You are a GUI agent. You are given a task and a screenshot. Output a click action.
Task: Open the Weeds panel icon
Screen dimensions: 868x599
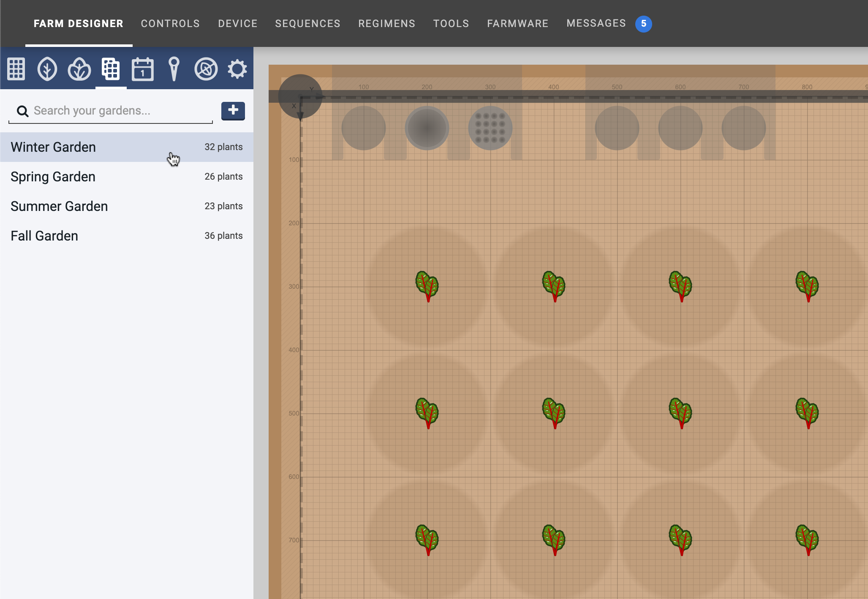tap(206, 69)
